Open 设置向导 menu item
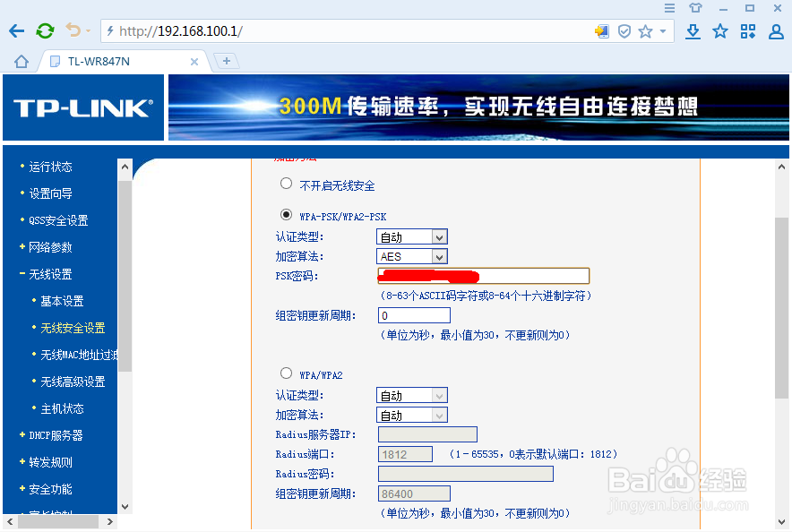 [x=50, y=193]
